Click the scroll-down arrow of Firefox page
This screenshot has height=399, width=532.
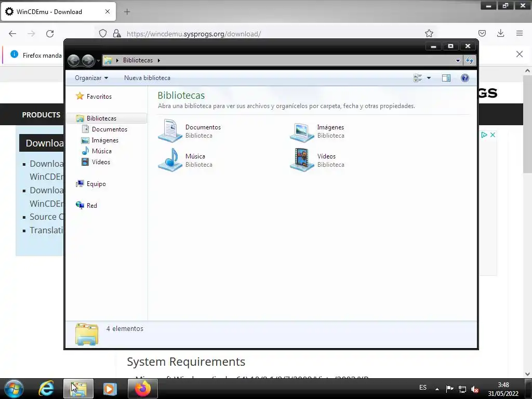pyautogui.click(x=527, y=374)
